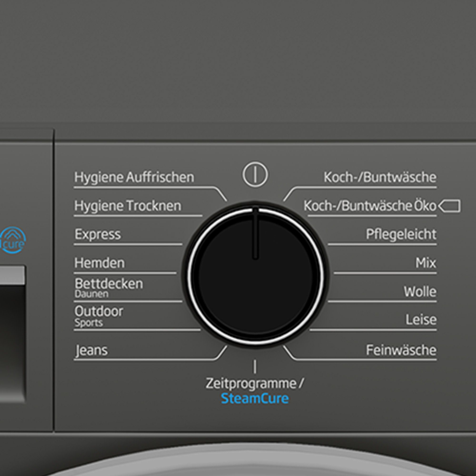Select Outdoor Sports program
The width and height of the screenshot is (476, 476).
point(99,316)
